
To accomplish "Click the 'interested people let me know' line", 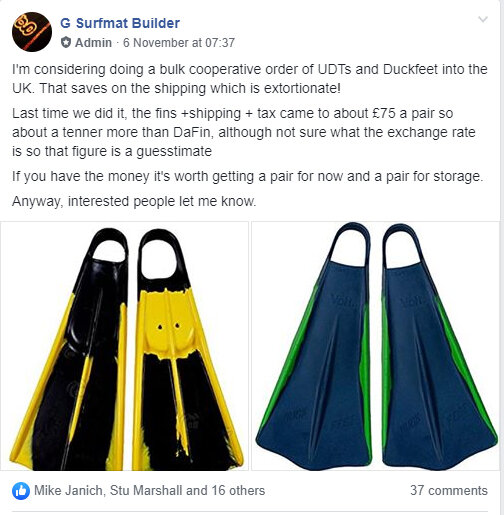I will (x=134, y=201).
